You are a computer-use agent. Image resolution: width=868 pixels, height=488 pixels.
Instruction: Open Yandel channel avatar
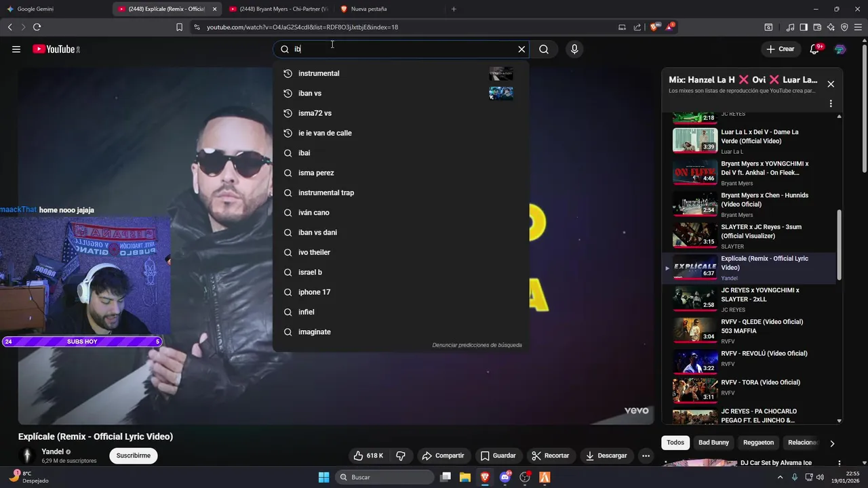(x=27, y=455)
